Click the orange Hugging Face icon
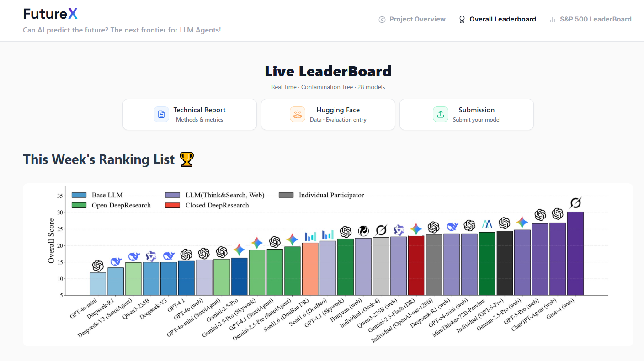 (x=298, y=114)
